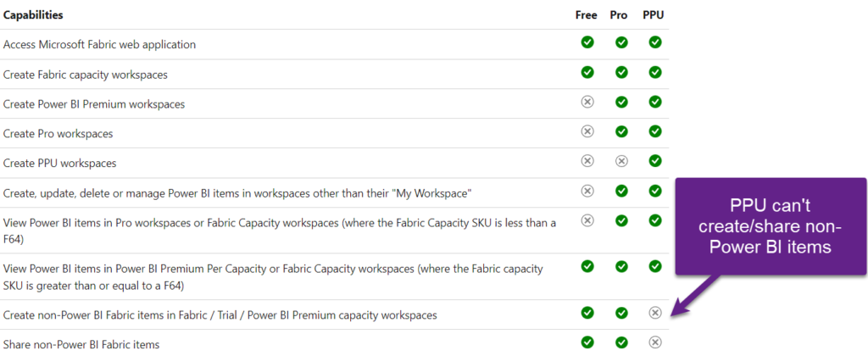Screen dimensions: 868x356
Task: Click Pro checkmark for manage Power BI items row
Action: (621, 191)
